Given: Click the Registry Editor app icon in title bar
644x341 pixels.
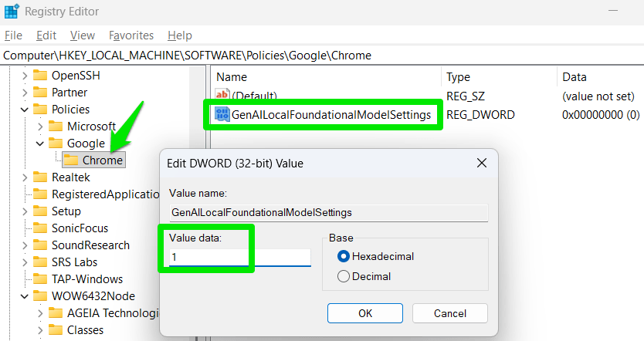Looking at the screenshot, I should click(12, 12).
